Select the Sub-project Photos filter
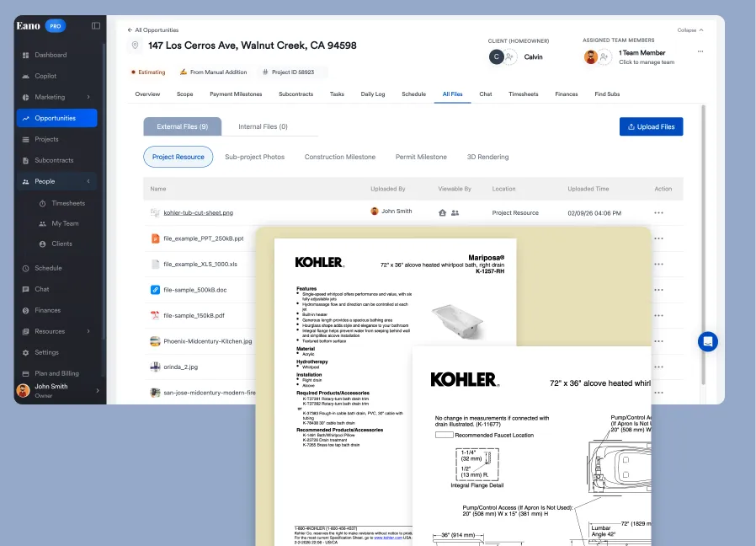Viewport: 756px width, 546px height. click(254, 157)
